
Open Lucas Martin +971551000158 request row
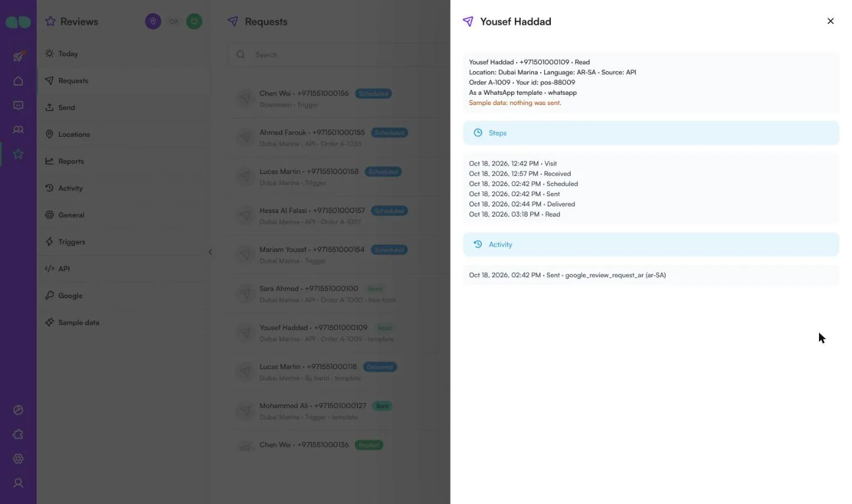340,176
